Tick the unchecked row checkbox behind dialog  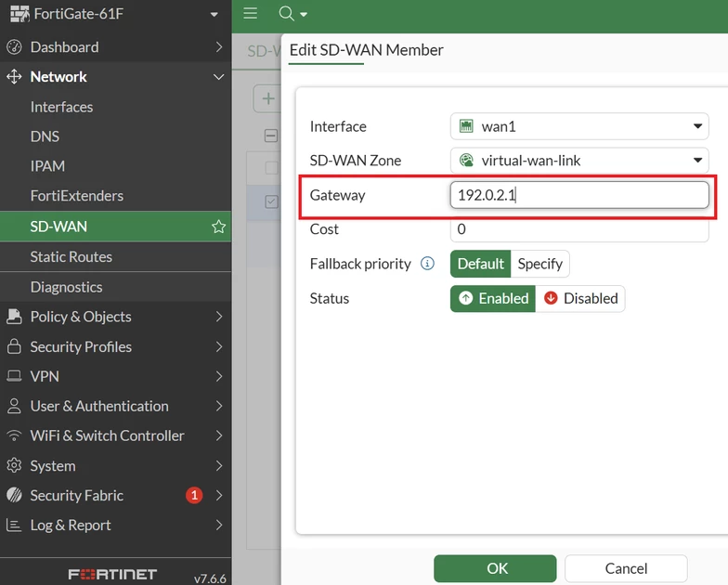(x=271, y=167)
